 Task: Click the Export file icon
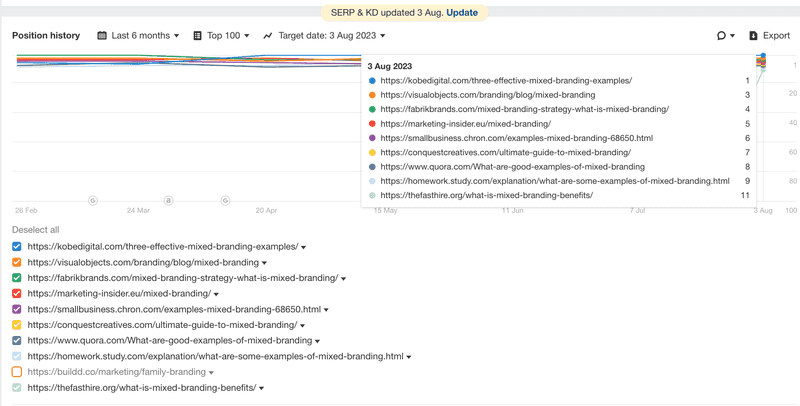pyautogui.click(x=753, y=36)
